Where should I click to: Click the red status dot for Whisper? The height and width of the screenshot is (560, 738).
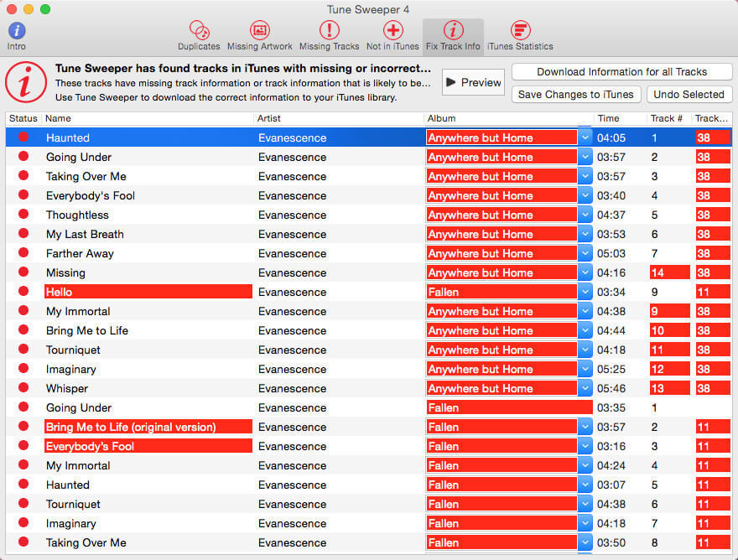23,388
